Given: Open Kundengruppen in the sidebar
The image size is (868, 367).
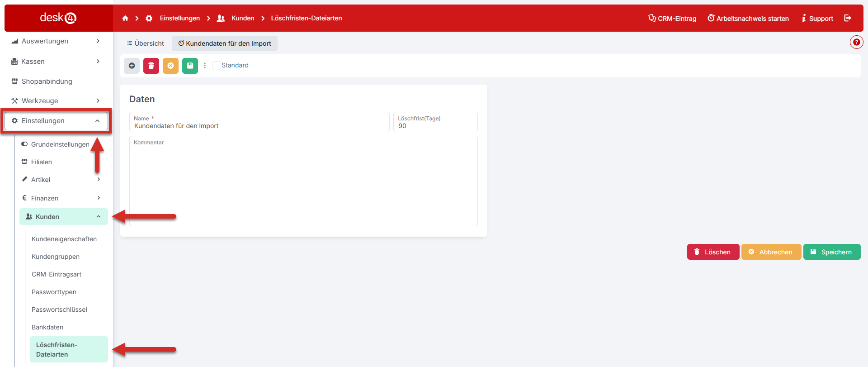Looking at the screenshot, I should pos(56,257).
